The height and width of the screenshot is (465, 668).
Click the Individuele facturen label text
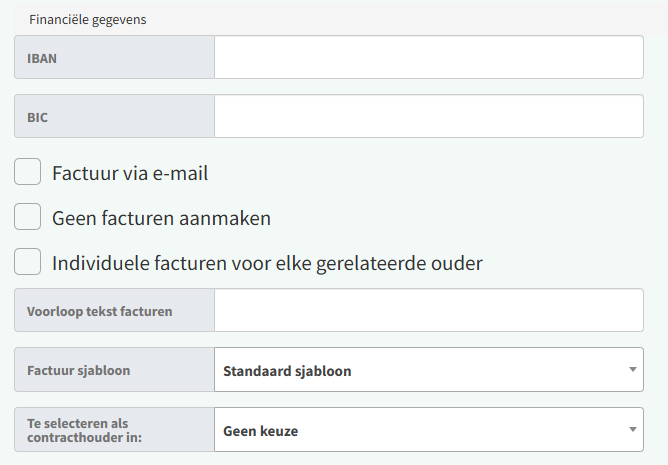click(x=267, y=263)
